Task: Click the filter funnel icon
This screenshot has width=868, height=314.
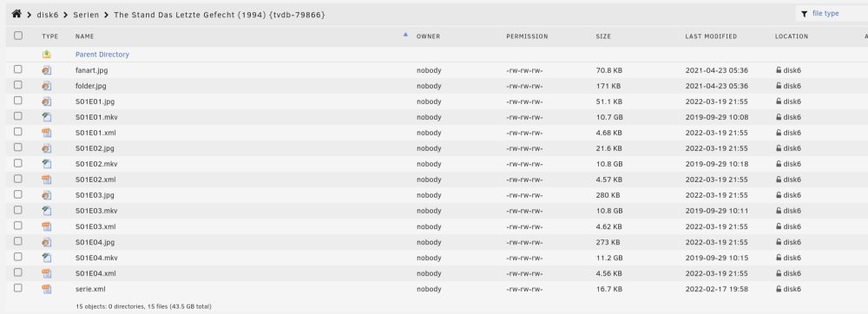Action: [x=804, y=14]
